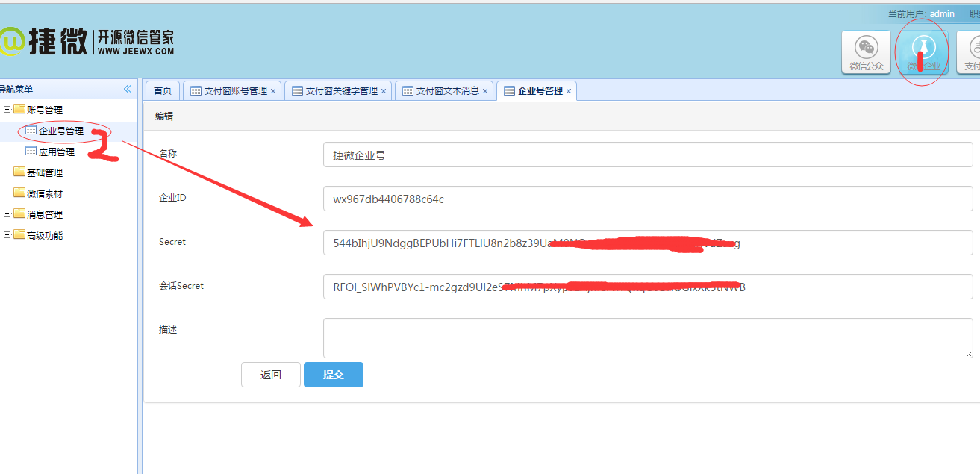Expand the 基础管理 folder

(7, 172)
